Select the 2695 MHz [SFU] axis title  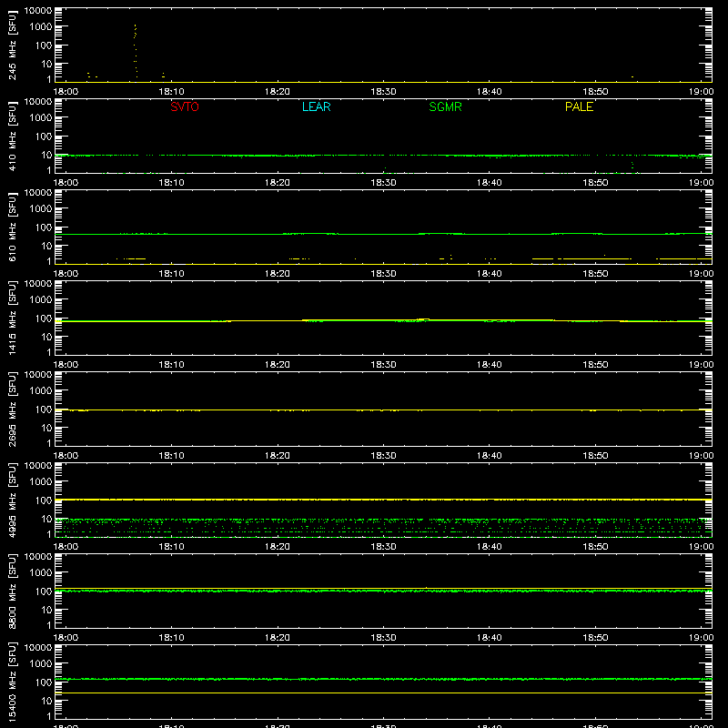pos(12,409)
